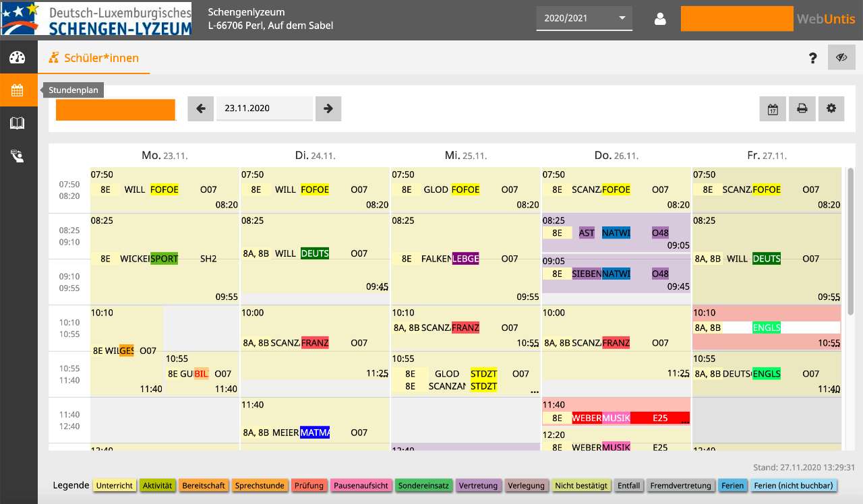Viewport: 863px width, 504px height.
Task: Open the Stundenplan calendar sidebar icon
Action: 18,90
